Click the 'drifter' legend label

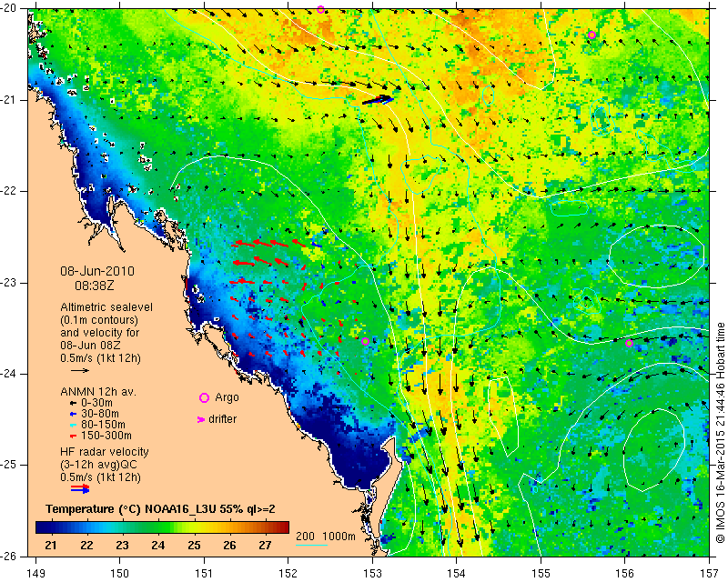click(222, 419)
